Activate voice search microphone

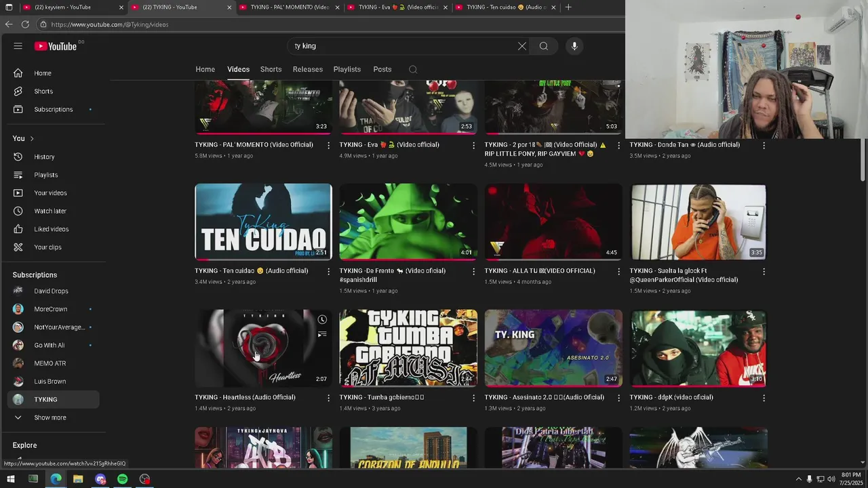tap(574, 46)
